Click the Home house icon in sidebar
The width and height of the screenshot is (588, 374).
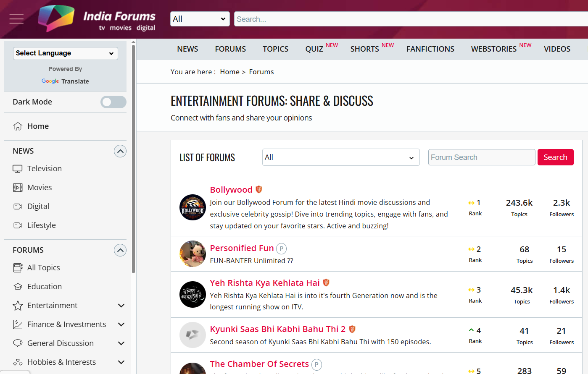click(18, 126)
